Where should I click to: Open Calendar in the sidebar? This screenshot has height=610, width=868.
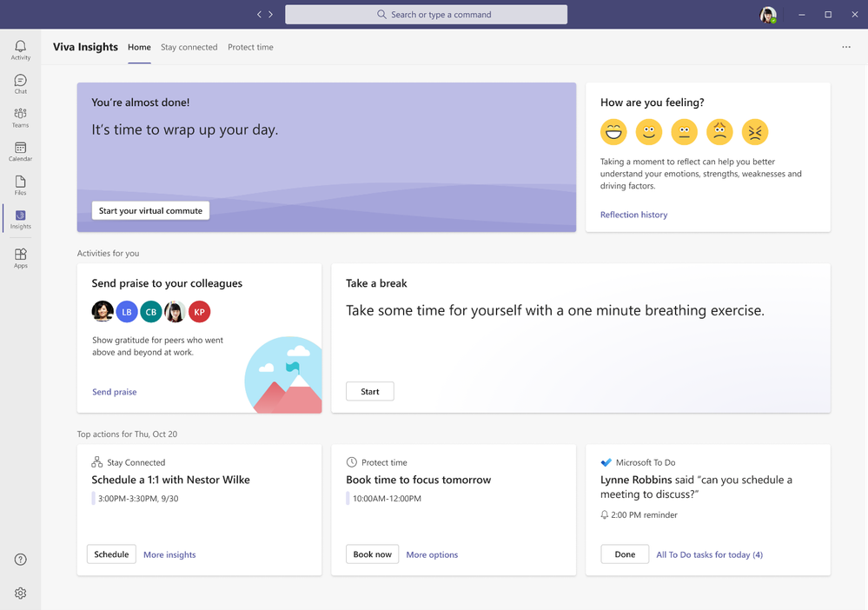[21, 151]
